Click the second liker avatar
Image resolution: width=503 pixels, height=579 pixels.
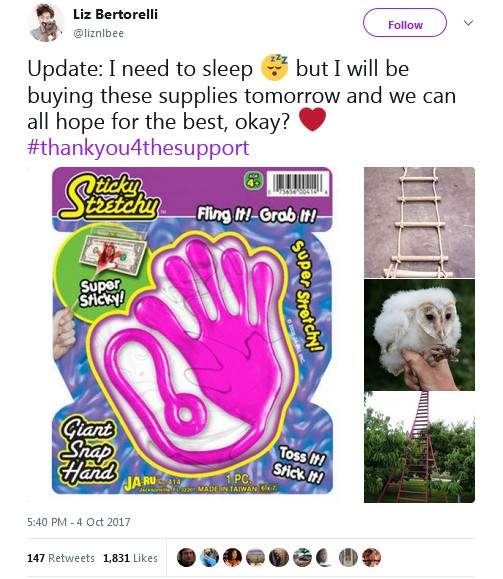point(209,558)
